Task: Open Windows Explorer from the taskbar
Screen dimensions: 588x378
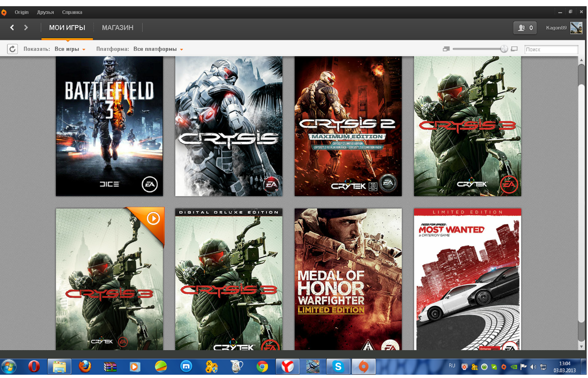Action: (59, 366)
